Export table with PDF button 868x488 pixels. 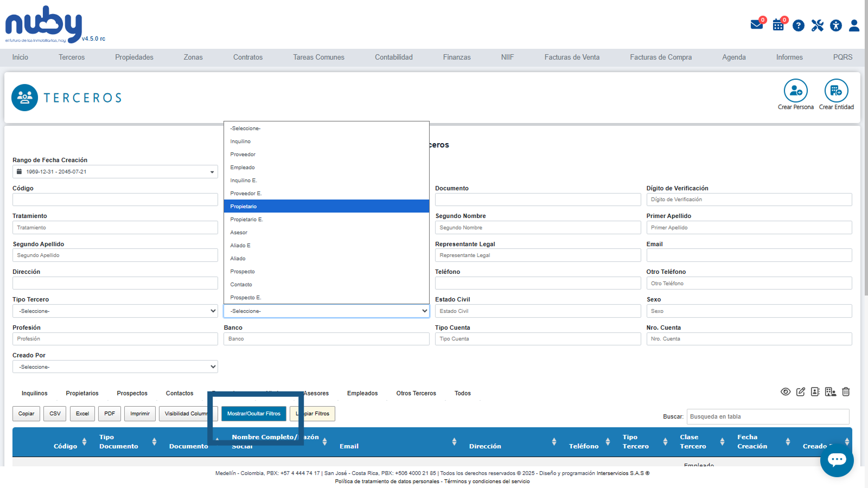[x=110, y=414]
